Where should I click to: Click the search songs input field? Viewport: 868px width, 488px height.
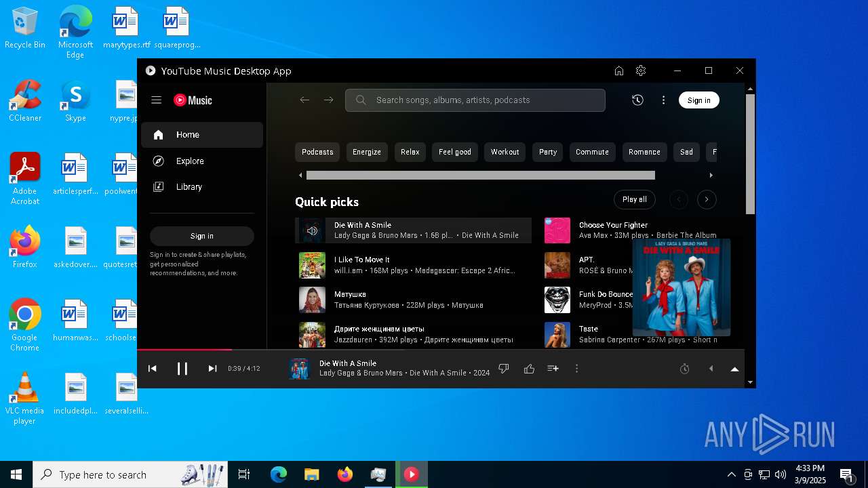pos(475,100)
